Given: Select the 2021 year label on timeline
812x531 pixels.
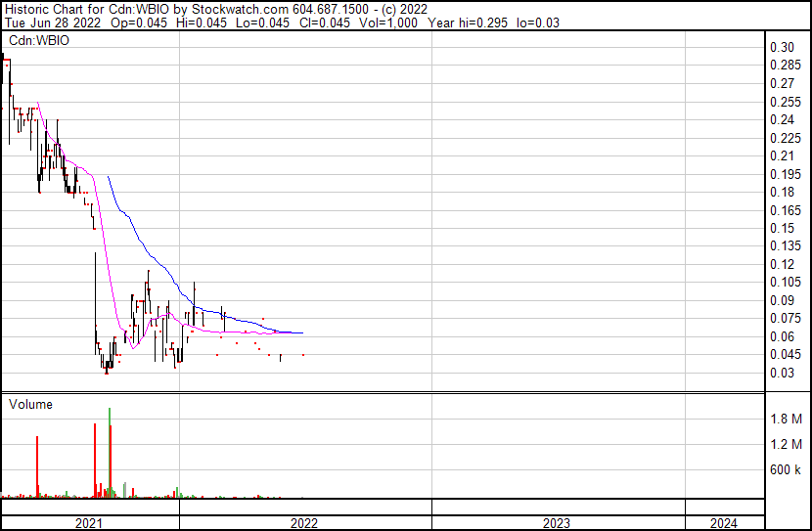Looking at the screenshot, I should tap(89, 523).
